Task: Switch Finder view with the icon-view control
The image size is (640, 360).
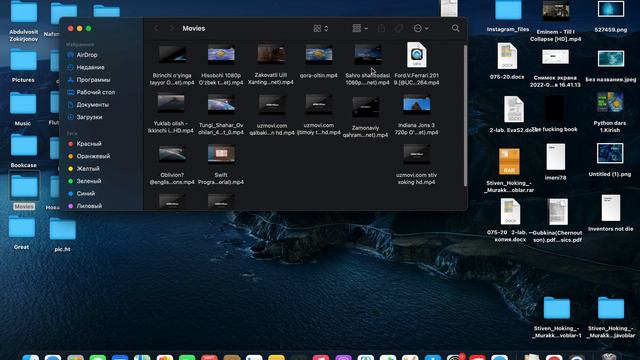Action: point(320,28)
